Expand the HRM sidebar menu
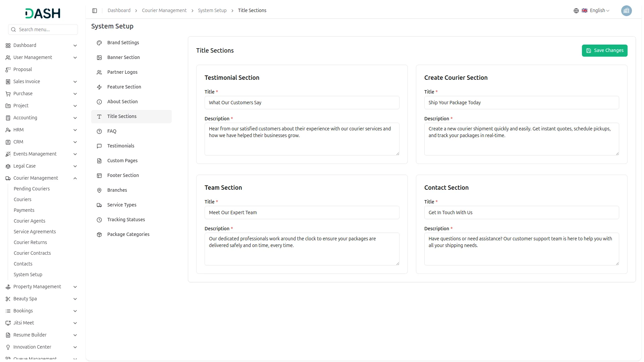The image size is (644, 362). click(x=75, y=130)
